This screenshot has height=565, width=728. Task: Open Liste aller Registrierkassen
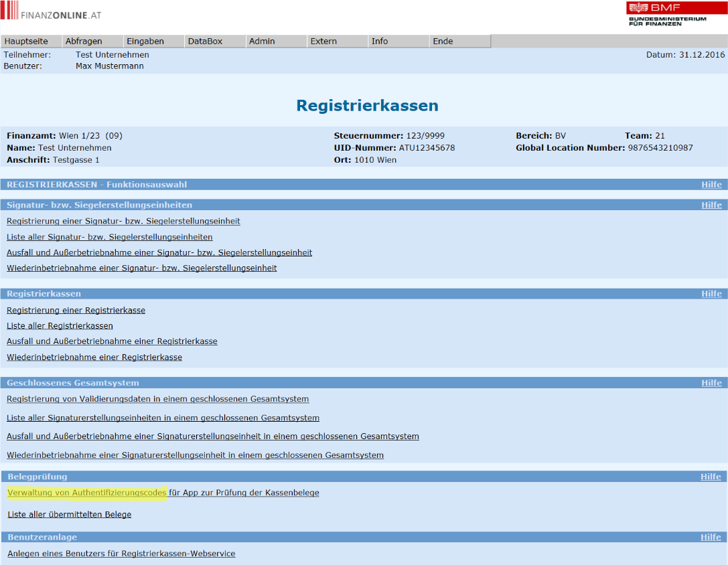pyautogui.click(x=60, y=326)
